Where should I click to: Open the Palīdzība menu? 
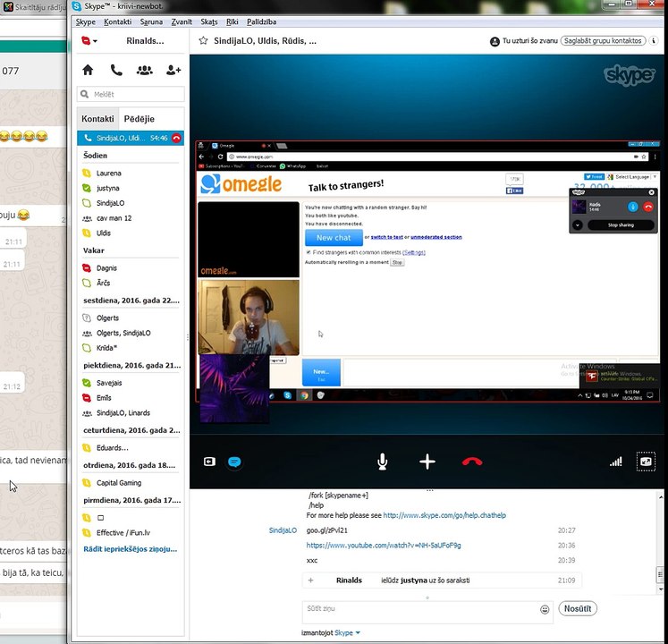pos(262,21)
